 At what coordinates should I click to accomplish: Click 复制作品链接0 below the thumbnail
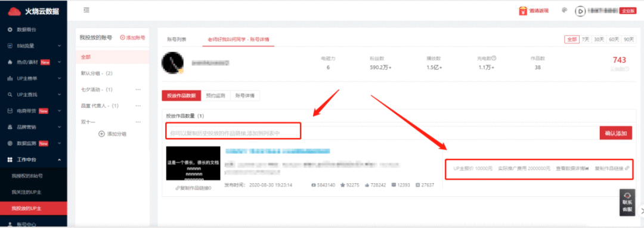click(x=193, y=188)
